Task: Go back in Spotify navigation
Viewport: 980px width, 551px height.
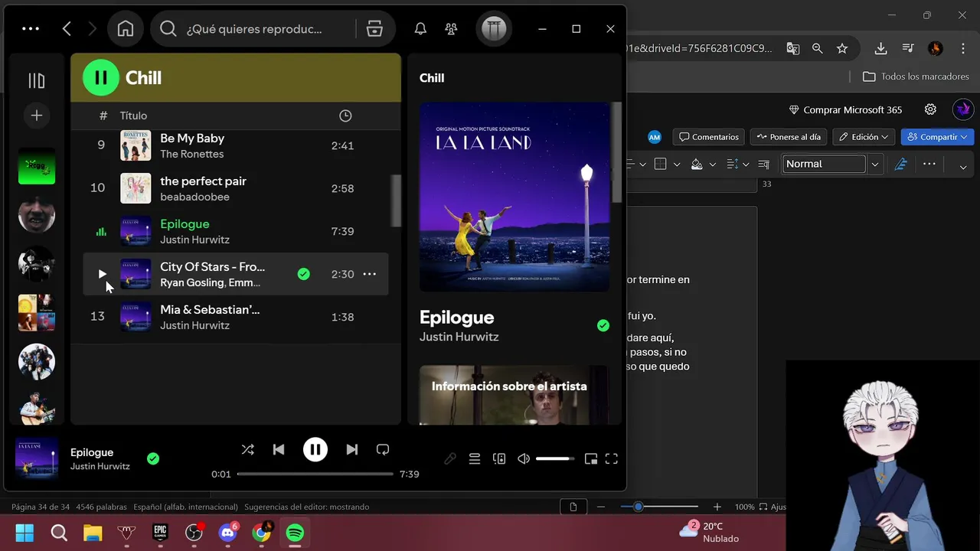Action: click(67, 29)
